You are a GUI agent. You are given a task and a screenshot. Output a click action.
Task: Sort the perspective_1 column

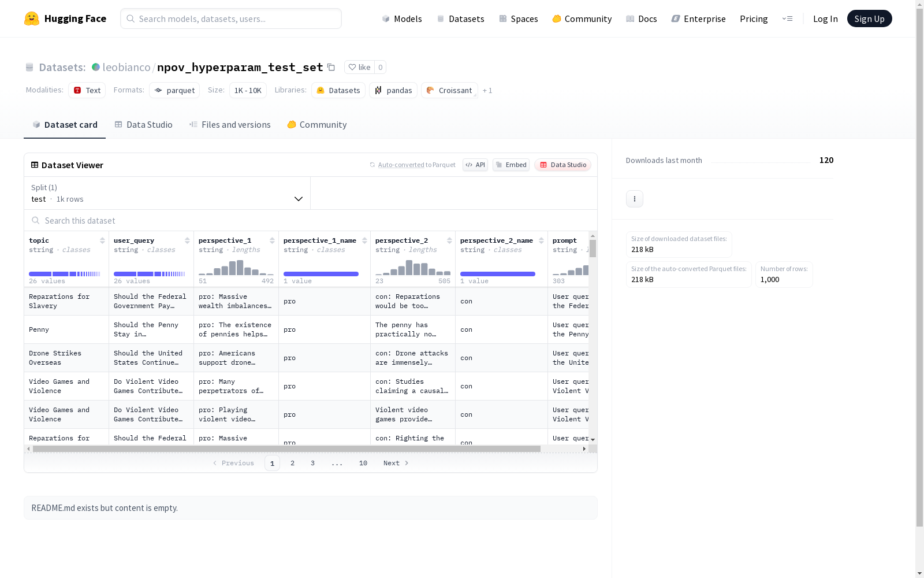tap(272, 240)
